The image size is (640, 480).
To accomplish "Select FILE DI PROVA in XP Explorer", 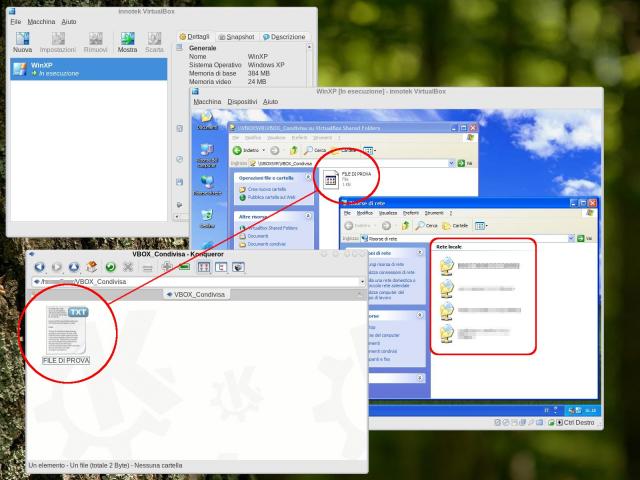I will pyautogui.click(x=347, y=179).
